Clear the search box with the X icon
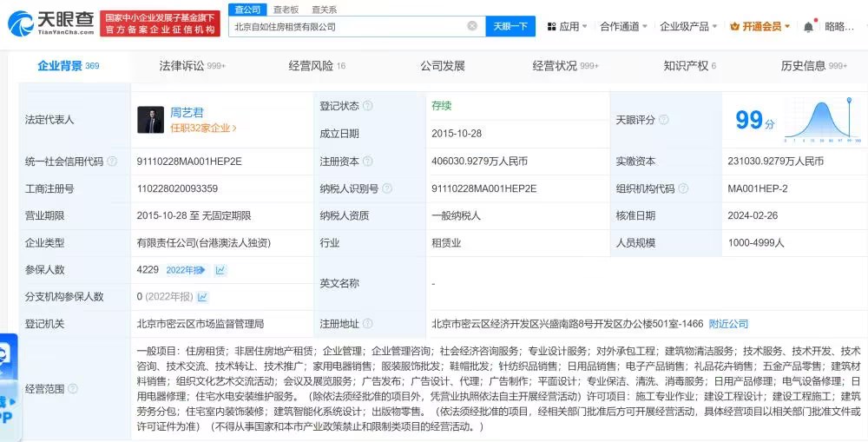Image resolution: width=868 pixels, height=442 pixels. (x=472, y=26)
